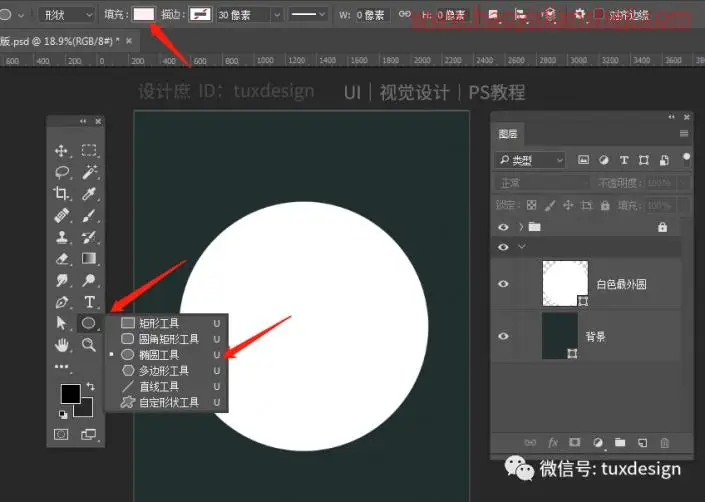Choose 圆角矩形工具 from the flyout
Viewport: 705px width, 502px height.
(x=166, y=338)
